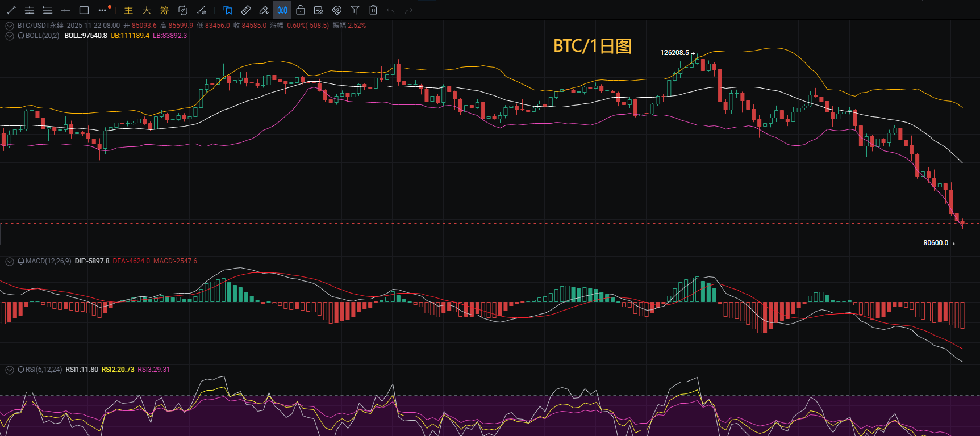Click the 筹 chip distribution tab
980x436 pixels.
(165, 10)
